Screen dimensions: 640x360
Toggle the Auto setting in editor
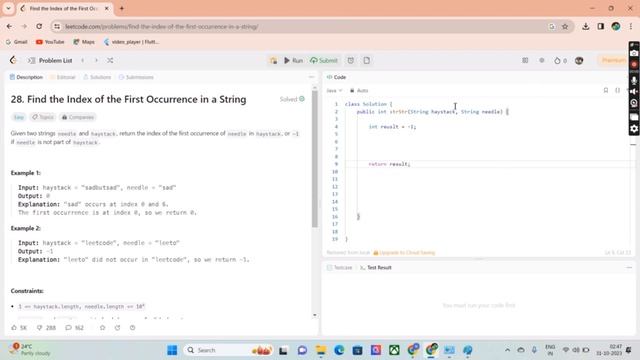pos(359,91)
